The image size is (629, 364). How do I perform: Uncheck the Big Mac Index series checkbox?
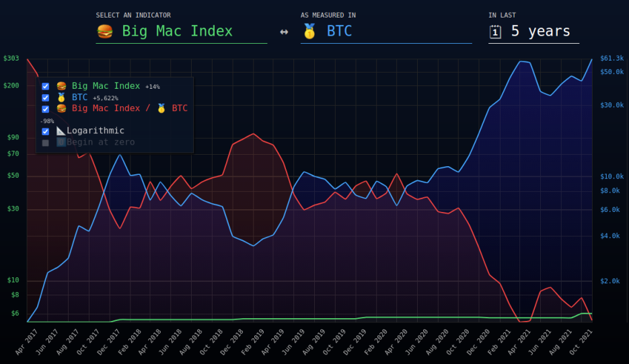45,86
